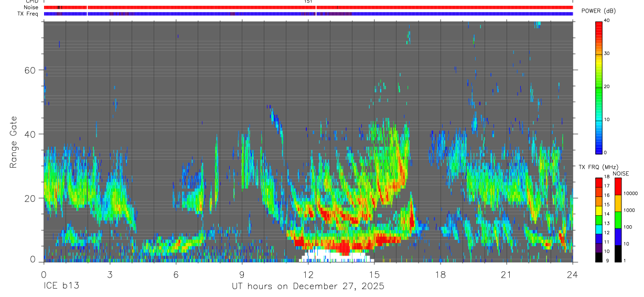Click the ICE b13 radar label
Screen dimensions: 644x297
[x=61, y=287]
